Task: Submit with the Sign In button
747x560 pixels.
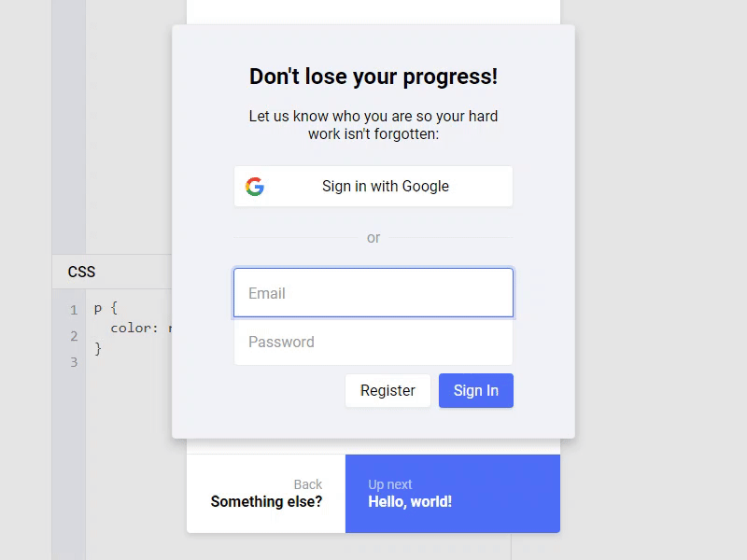Action: 475,391
